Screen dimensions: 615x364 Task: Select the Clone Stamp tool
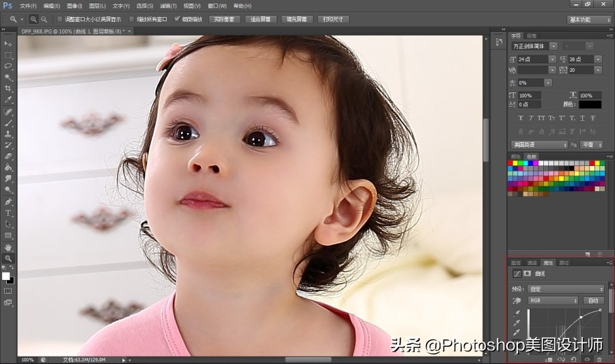pos(8,134)
